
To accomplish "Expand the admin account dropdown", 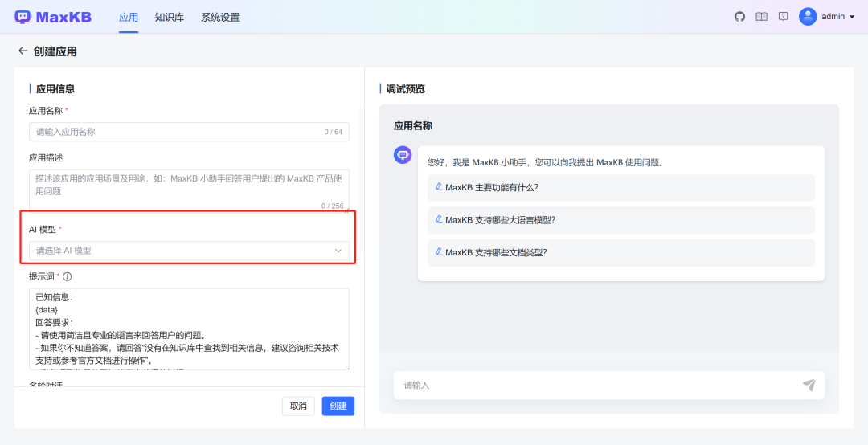I will (852, 17).
